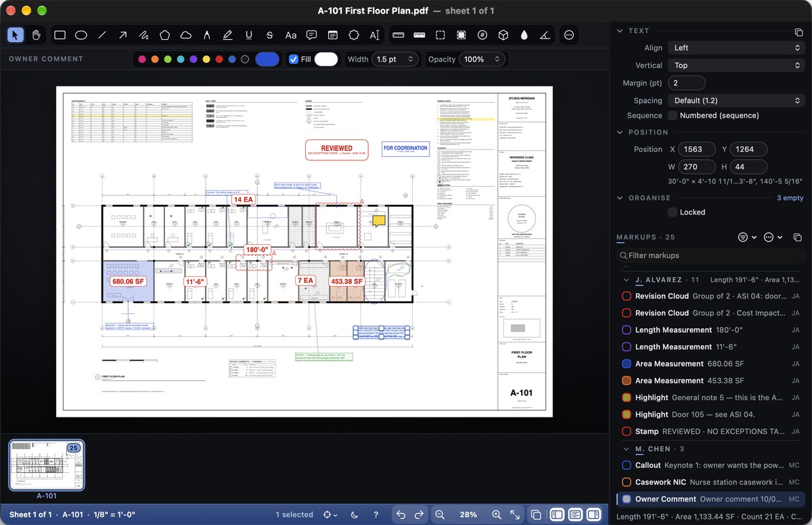Choose the ellipse markup tool
Screen dimensions: 812x525
click(81, 35)
